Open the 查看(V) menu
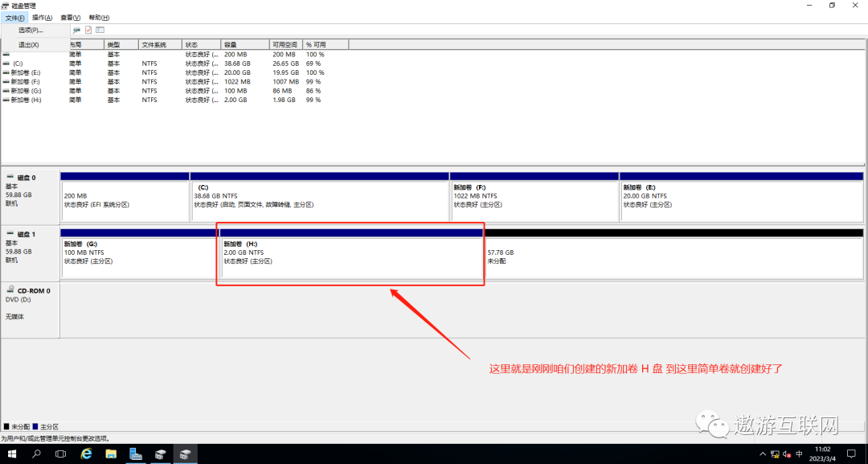The width and height of the screenshot is (868, 464). pos(70,18)
